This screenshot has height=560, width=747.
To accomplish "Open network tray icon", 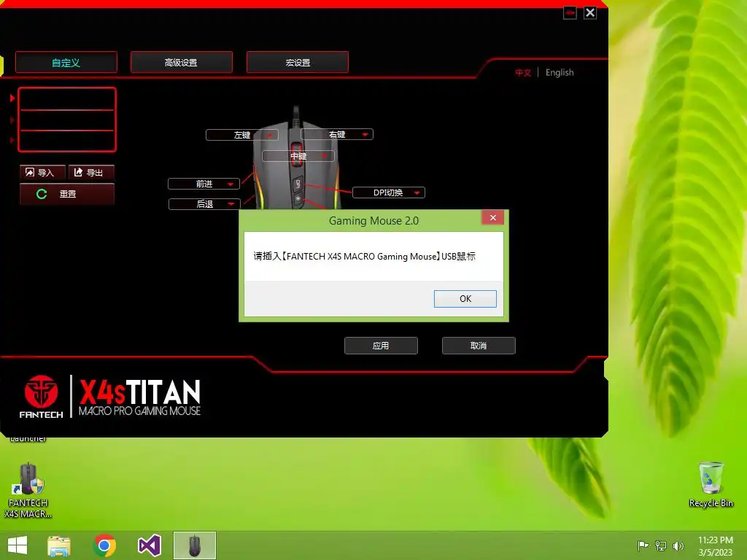I will [x=661, y=545].
